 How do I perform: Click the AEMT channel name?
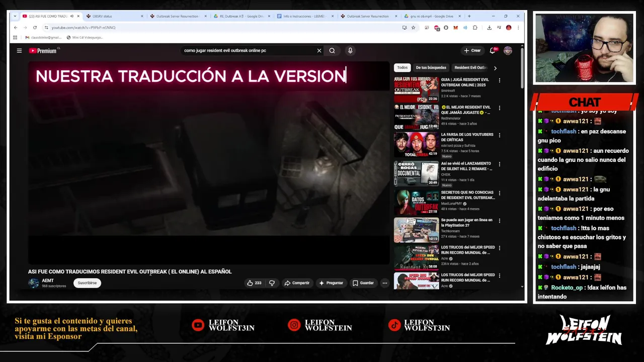pyautogui.click(x=48, y=281)
